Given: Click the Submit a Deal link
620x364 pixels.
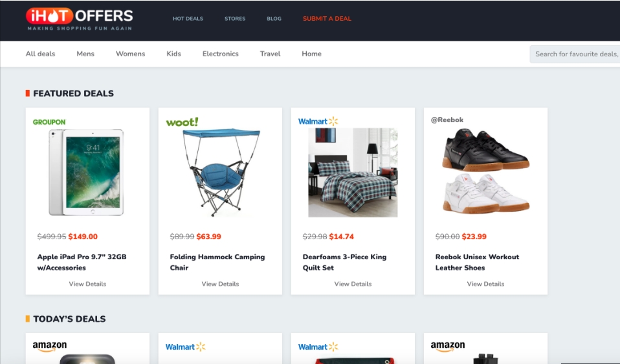Looking at the screenshot, I should [327, 19].
